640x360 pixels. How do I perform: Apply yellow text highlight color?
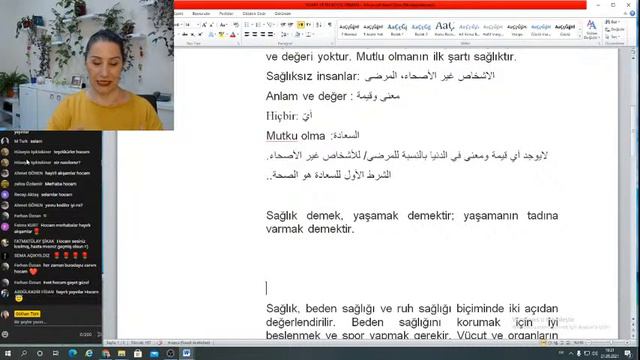pos(221,34)
